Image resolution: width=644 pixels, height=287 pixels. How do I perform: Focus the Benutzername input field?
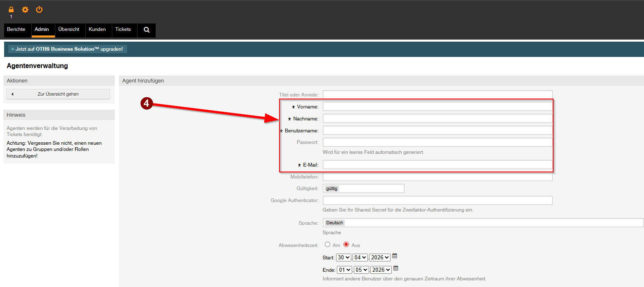click(438, 131)
